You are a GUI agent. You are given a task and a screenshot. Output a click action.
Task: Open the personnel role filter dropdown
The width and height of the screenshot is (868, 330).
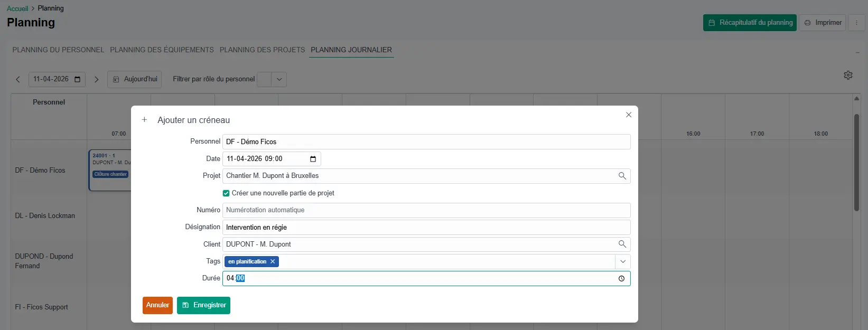click(x=279, y=79)
